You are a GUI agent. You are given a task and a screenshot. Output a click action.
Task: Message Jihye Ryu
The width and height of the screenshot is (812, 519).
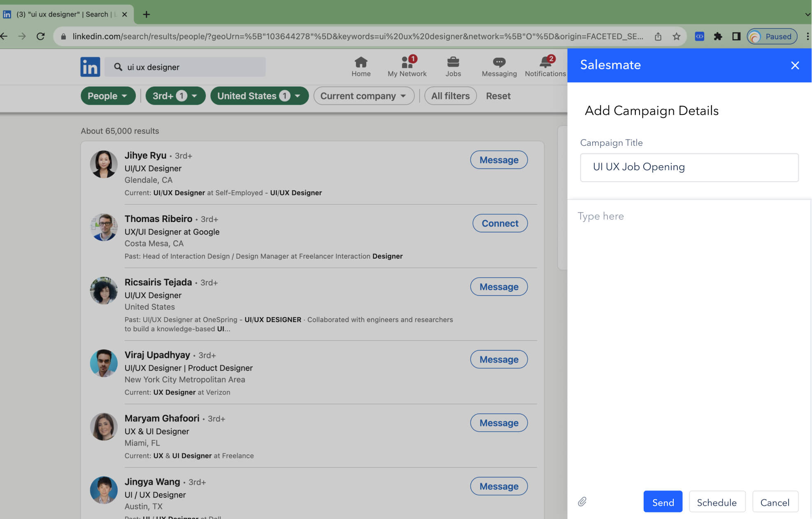(x=499, y=160)
